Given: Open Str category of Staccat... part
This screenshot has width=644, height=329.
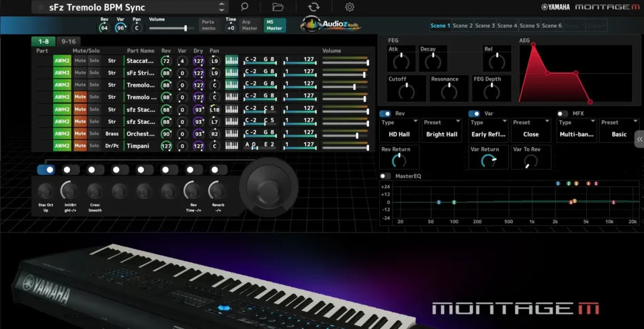Looking at the screenshot, I should 112,61.
